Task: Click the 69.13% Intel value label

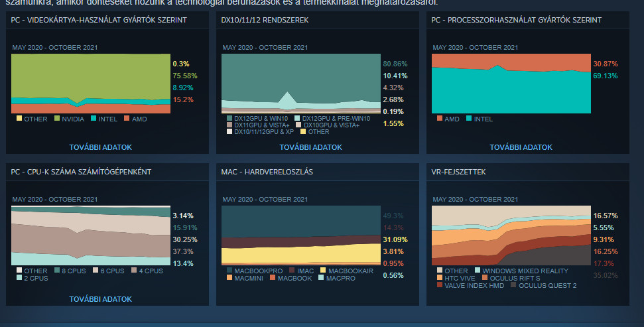Action: coord(605,76)
